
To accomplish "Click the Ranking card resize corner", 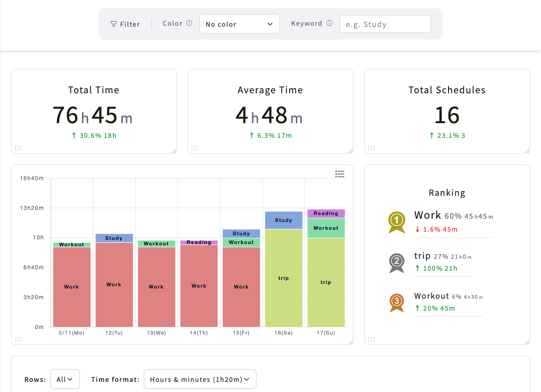I will 527,341.
